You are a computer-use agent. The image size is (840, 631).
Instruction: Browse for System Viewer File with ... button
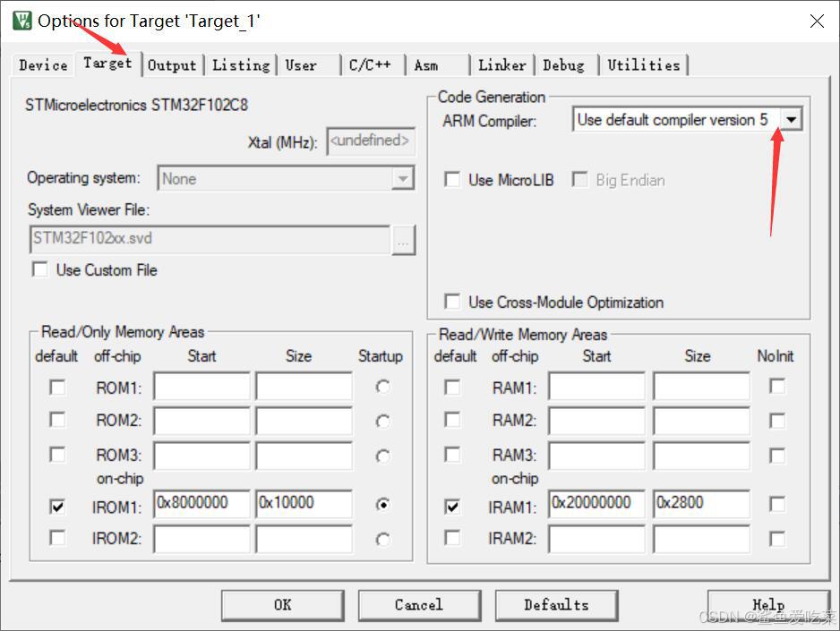pos(403,240)
